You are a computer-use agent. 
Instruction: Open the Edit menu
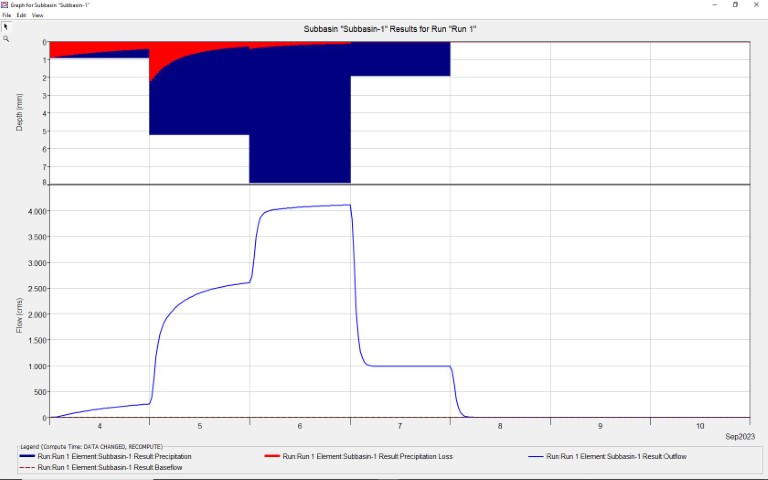21,16
